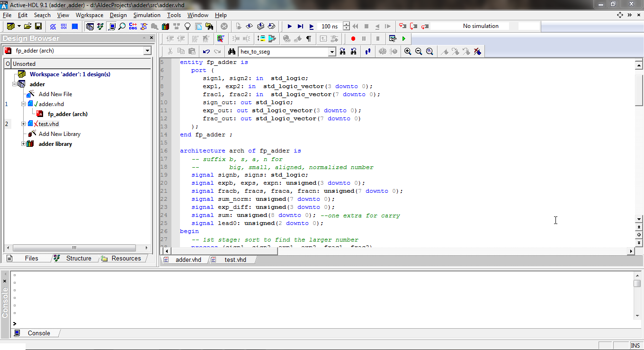Select the Workspace 'adder' root tree item
This screenshot has width=644, height=350.
point(70,74)
